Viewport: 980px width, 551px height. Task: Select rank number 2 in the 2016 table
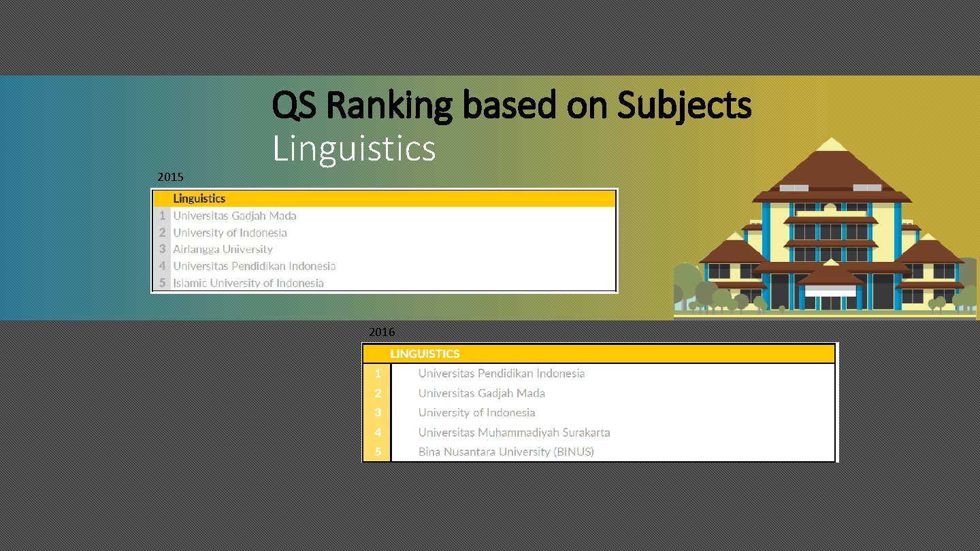coord(378,393)
